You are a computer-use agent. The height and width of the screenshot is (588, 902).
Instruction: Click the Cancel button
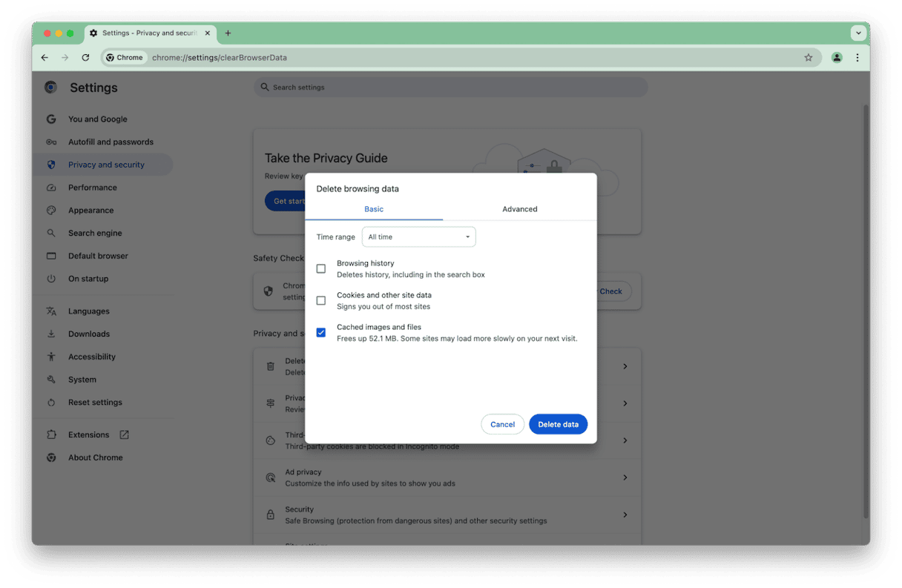502,424
